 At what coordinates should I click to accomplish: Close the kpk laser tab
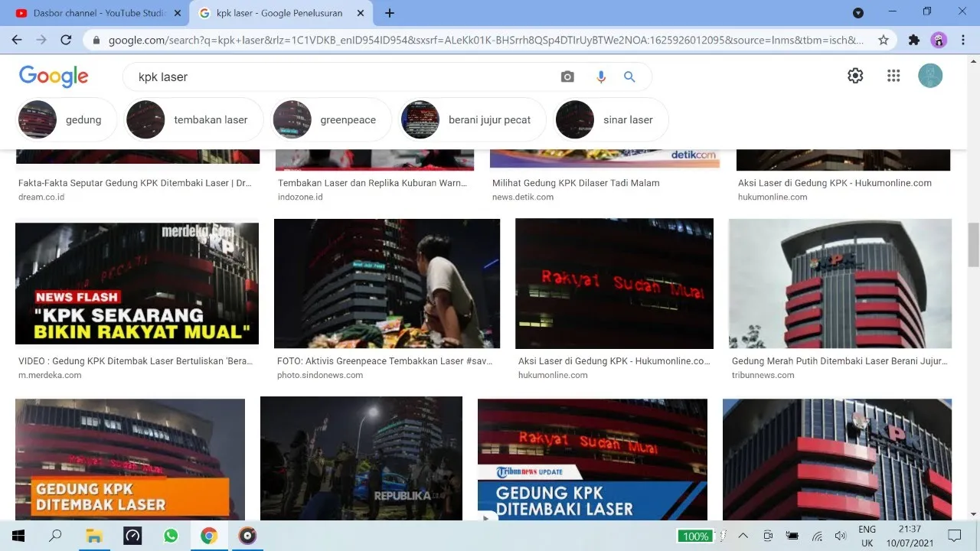(x=361, y=13)
